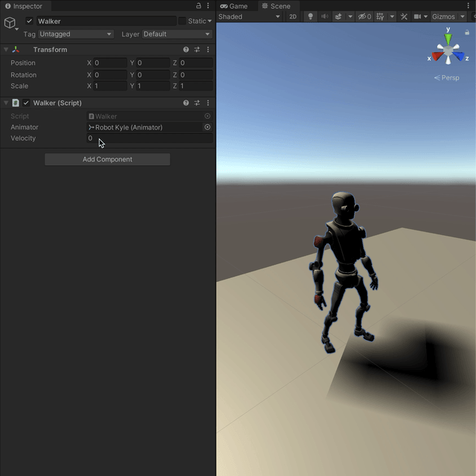Click the green Y axis gizmo cone
This screenshot has width=476, height=476.
coord(448,39)
